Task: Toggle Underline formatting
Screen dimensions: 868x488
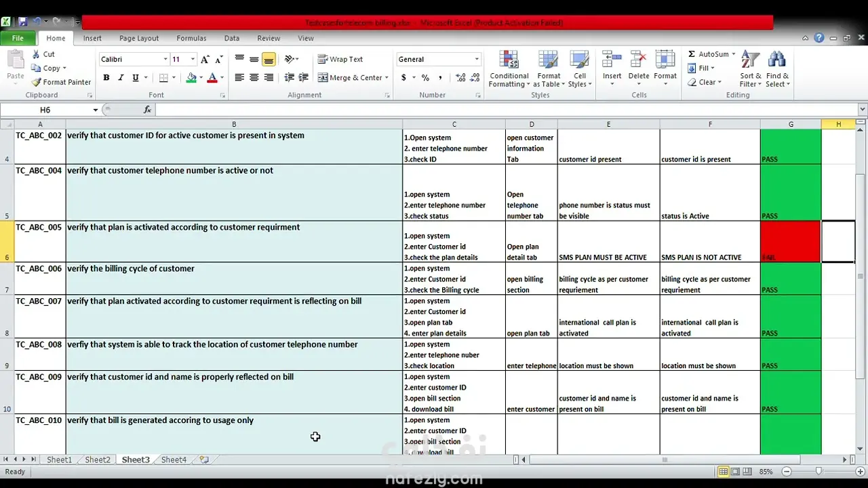Action: [x=136, y=78]
